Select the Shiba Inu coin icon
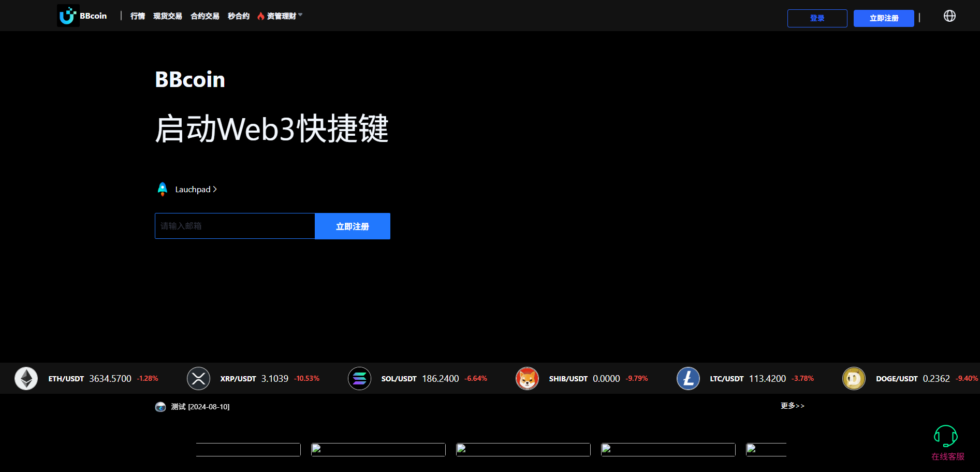Screen dimensions: 980x472 tap(527, 378)
